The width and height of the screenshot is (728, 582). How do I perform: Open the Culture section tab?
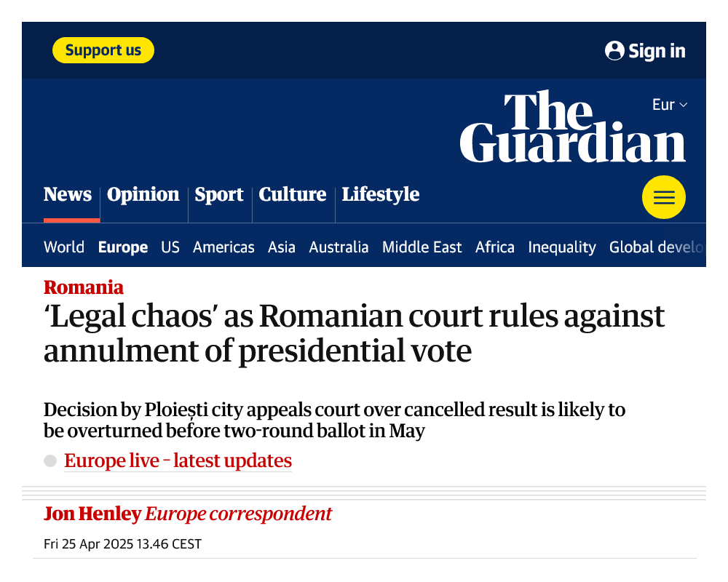point(293,194)
